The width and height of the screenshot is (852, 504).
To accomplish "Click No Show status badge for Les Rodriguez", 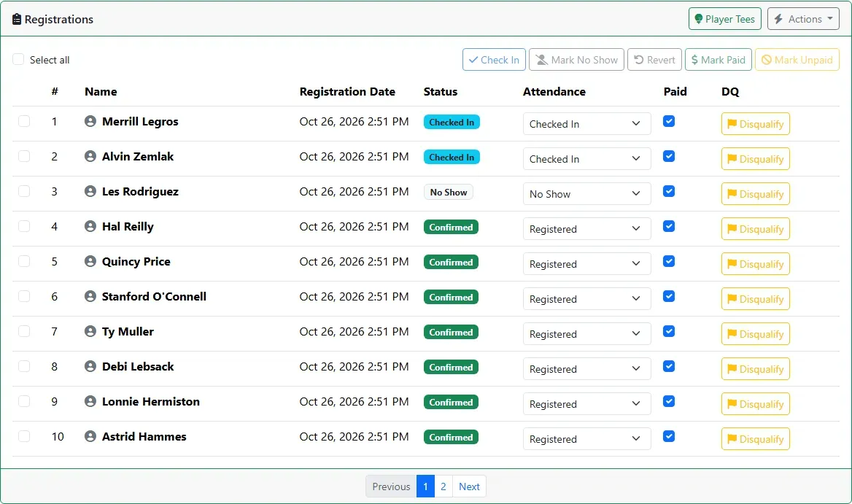I will (449, 193).
